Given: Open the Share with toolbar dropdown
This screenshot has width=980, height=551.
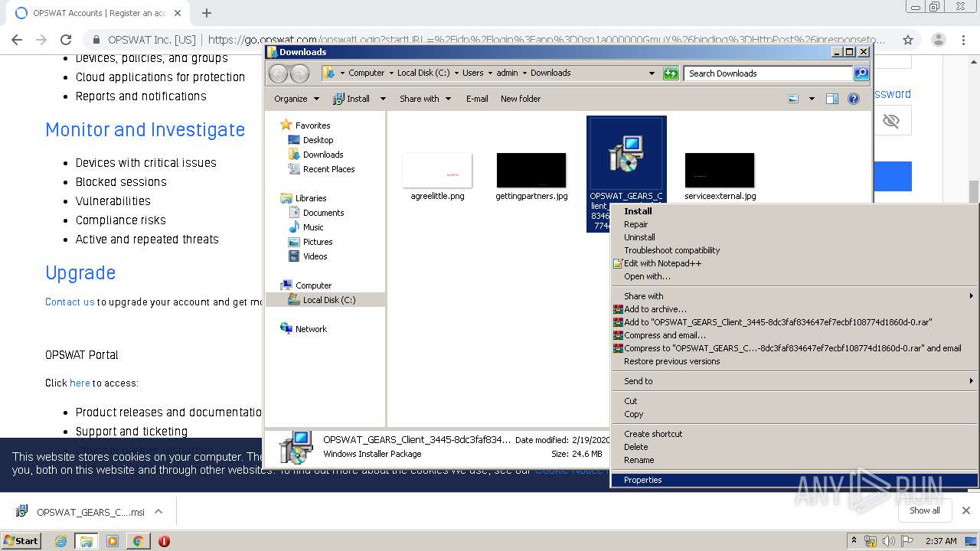Looking at the screenshot, I should 425,99.
